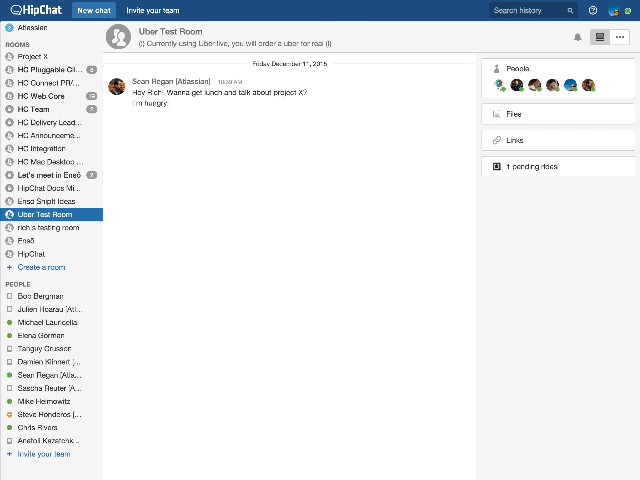The image size is (640, 480).
Task: Click the Create a room link
Action: tap(41, 267)
